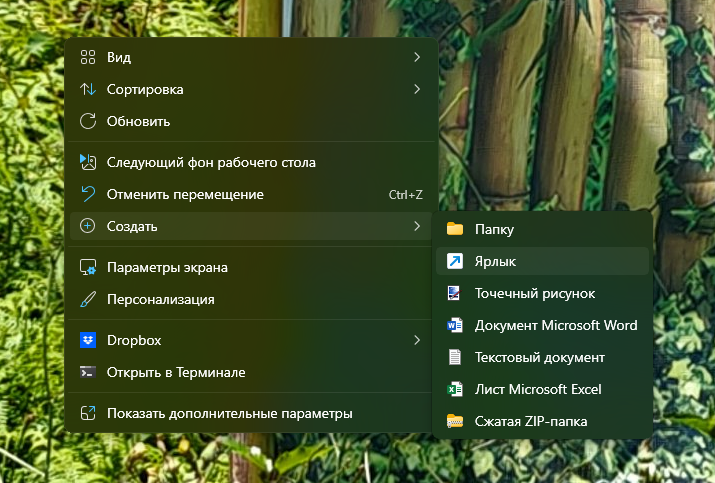
Task: Choose Открыть в Терминале
Action: click(x=251, y=372)
